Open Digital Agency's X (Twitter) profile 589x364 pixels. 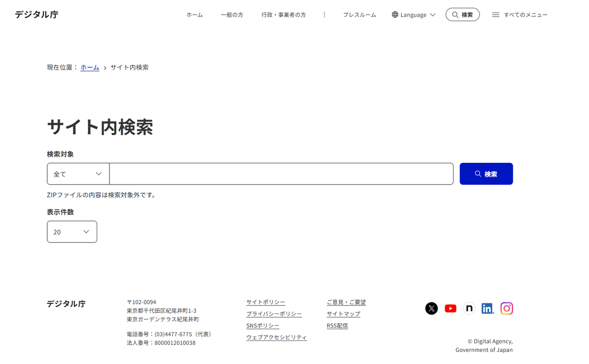(431, 308)
